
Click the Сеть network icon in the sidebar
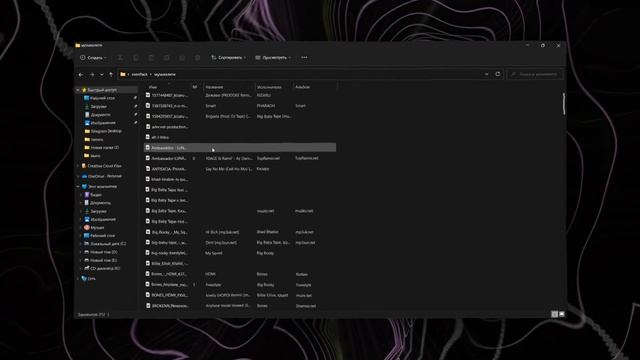click(84, 278)
